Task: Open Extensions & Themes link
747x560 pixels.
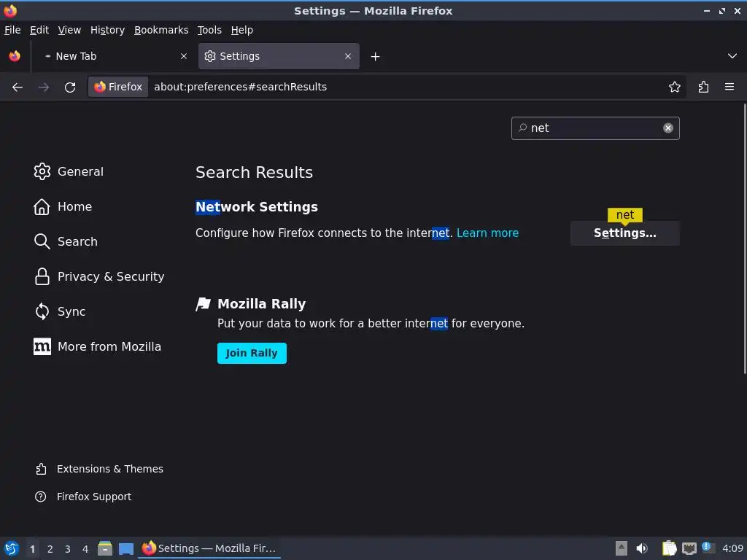Action: point(99,469)
